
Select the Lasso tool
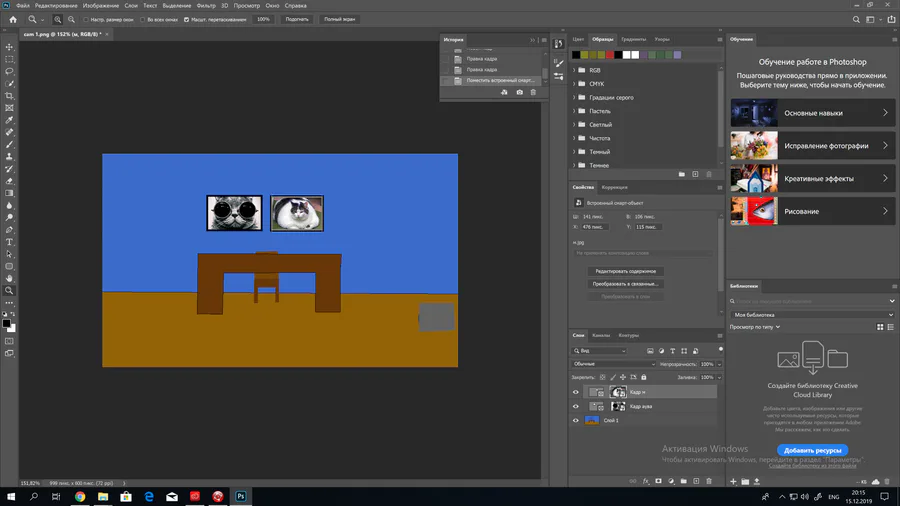click(9, 71)
